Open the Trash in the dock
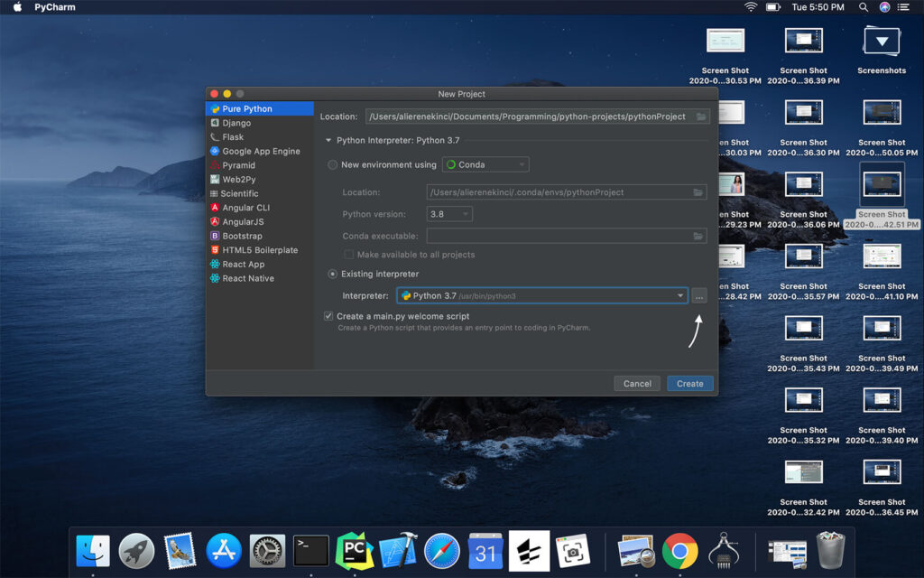Image resolution: width=924 pixels, height=578 pixels. 831,550
